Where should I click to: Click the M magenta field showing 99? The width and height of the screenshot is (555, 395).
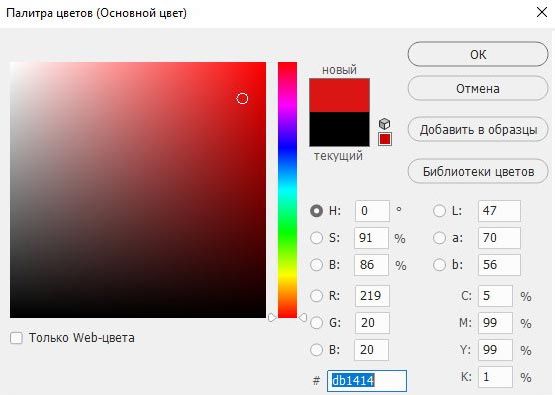pyautogui.click(x=495, y=322)
